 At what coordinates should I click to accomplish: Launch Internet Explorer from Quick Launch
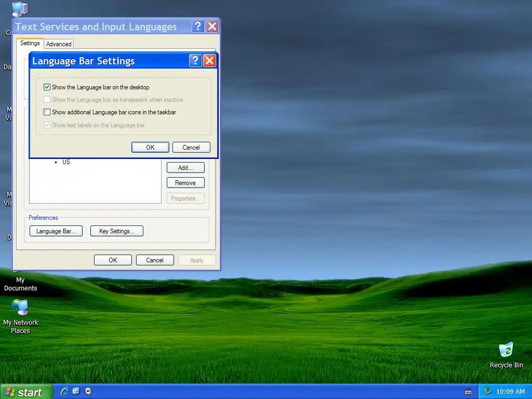[x=64, y=391]
